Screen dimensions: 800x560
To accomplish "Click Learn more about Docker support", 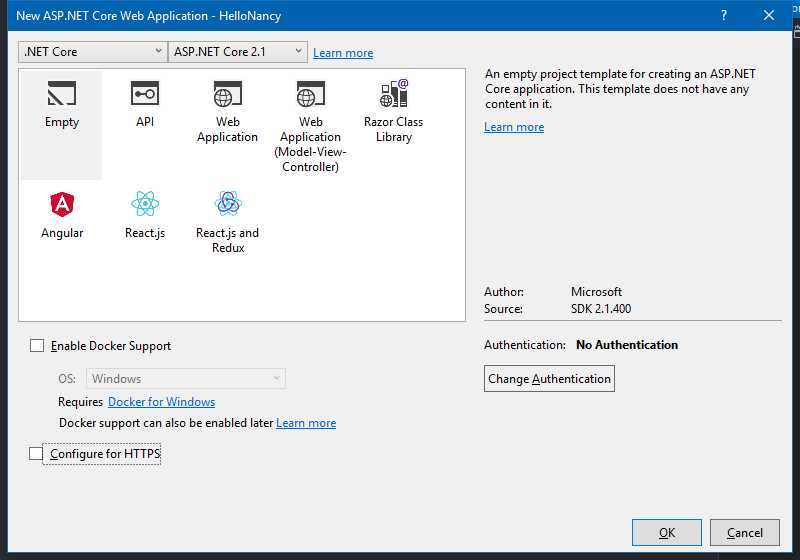I will point(306,423).
